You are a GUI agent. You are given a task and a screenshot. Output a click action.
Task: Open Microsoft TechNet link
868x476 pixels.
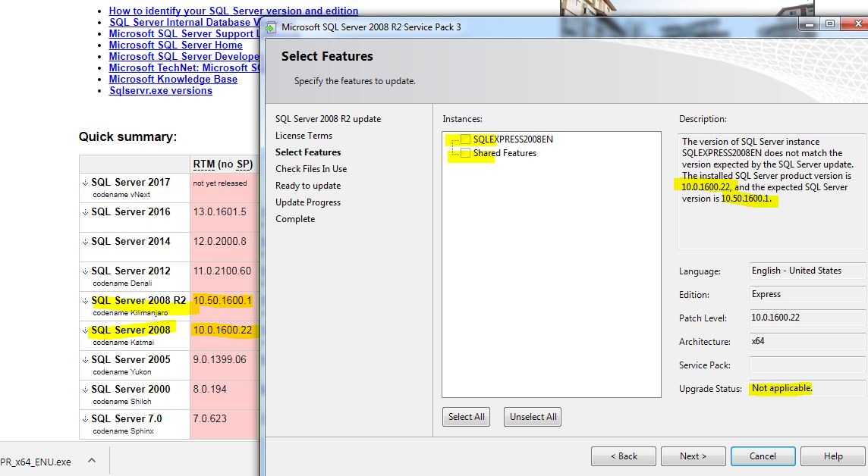[x=184, y=68]
